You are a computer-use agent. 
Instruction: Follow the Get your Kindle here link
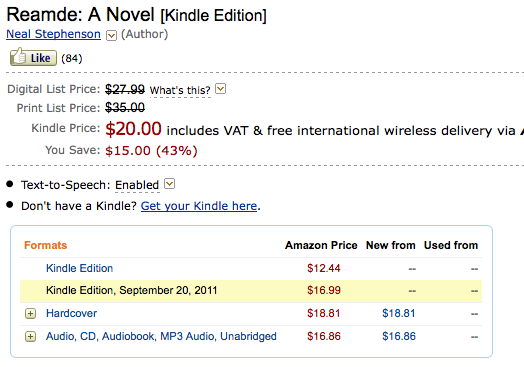[199, 206]
